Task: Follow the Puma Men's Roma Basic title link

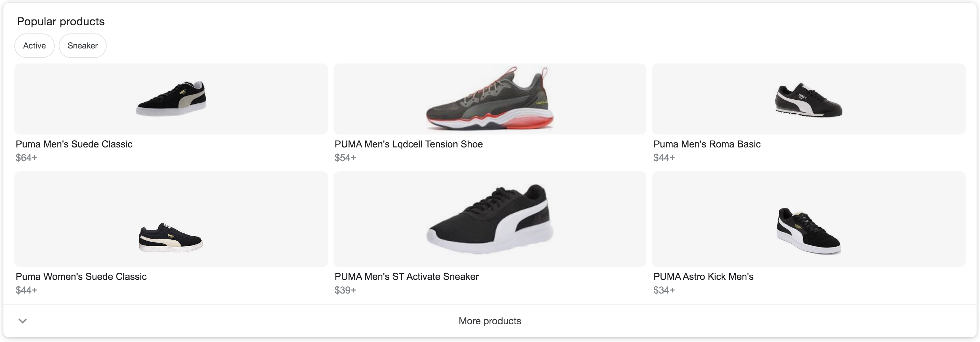Action: click(707, 144)
